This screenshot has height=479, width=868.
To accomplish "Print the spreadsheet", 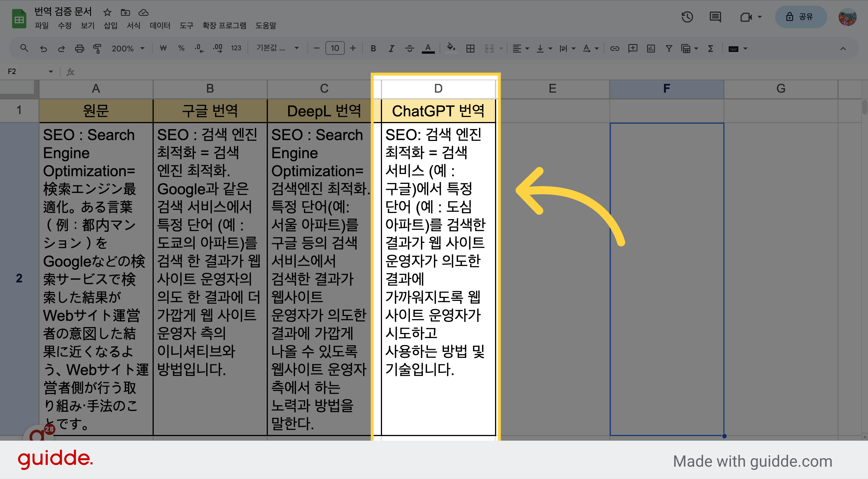I will click(79, 49).
